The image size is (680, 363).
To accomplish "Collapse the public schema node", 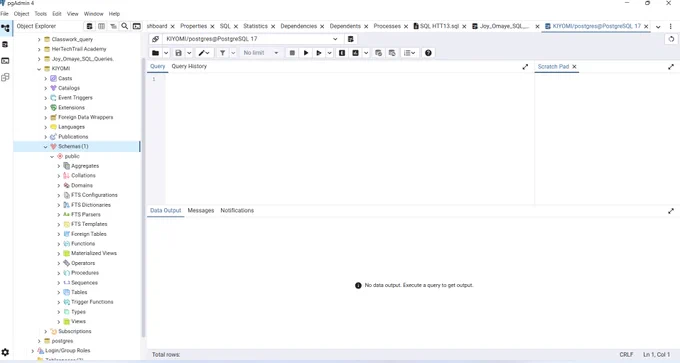I will coord(52,156).
